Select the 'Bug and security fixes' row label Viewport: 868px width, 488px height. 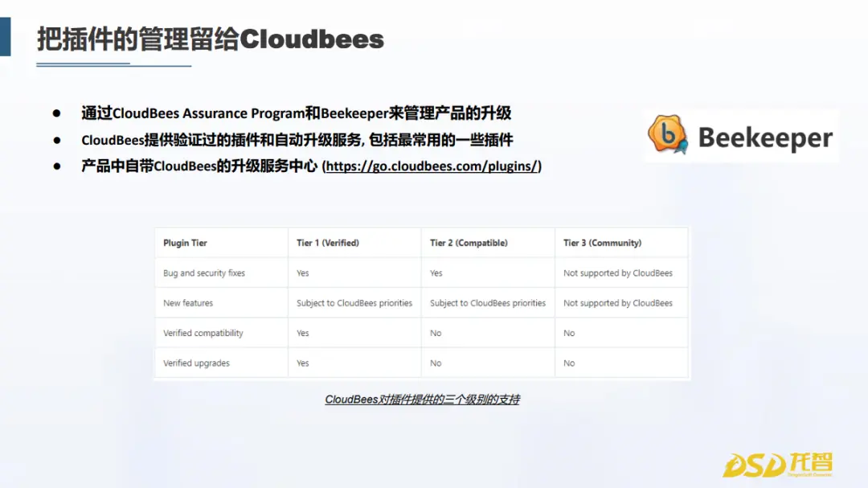203,273
